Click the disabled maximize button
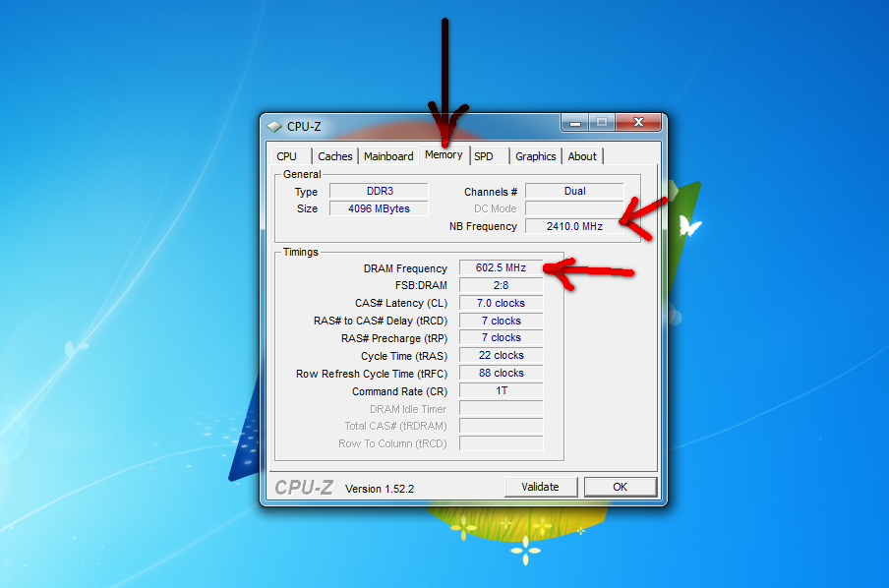This screenshot has height=588, width=889. pyautogui.click(x=602, y=123)
